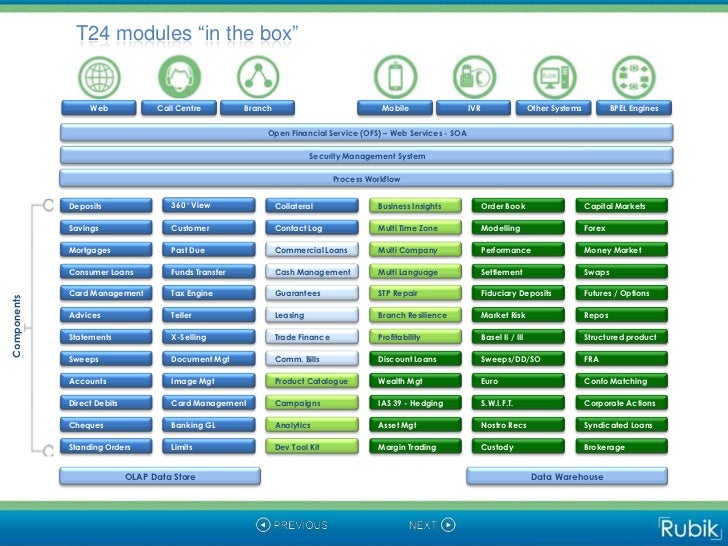Screen dimensions: 728x546
Task: Click the Other Systems computer icon
Action: coord(554,77)
